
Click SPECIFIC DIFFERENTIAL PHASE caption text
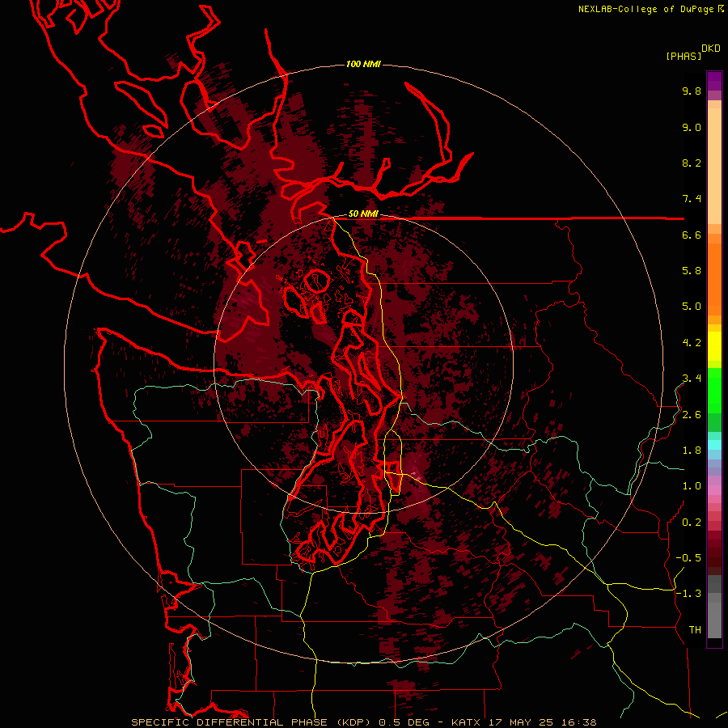pyautogui.click(x=230, y=722)
